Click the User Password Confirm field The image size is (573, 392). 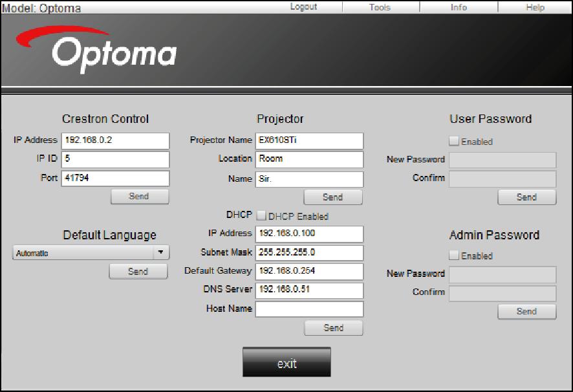pyautogui.click(x=503, y=179)
